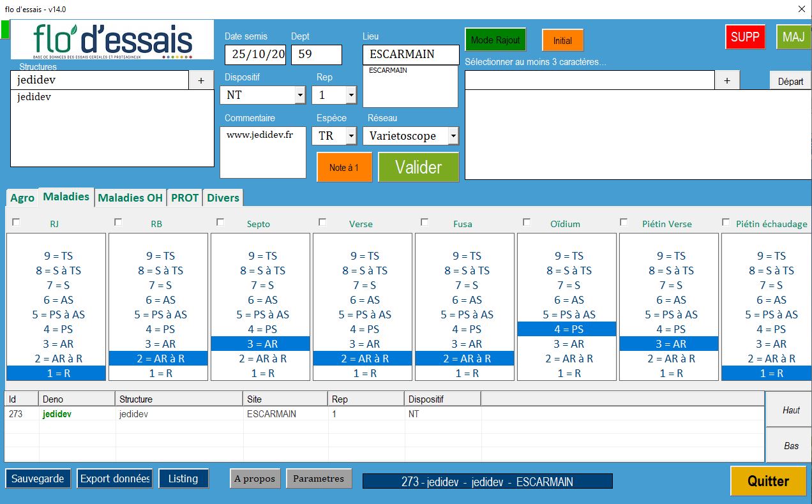Click the flo d'essais logo
The width and height of the screenshot is (812, 504).
(113, 40)
